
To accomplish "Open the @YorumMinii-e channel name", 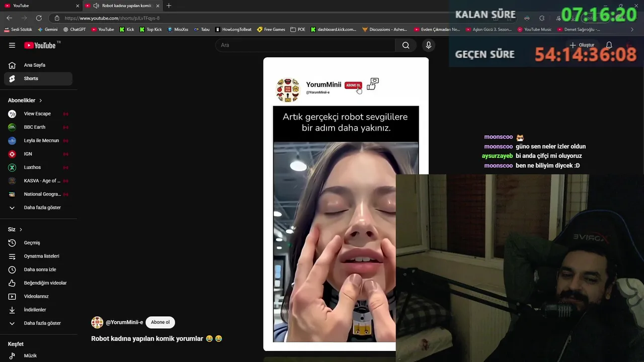I will [x=124, y=322].
